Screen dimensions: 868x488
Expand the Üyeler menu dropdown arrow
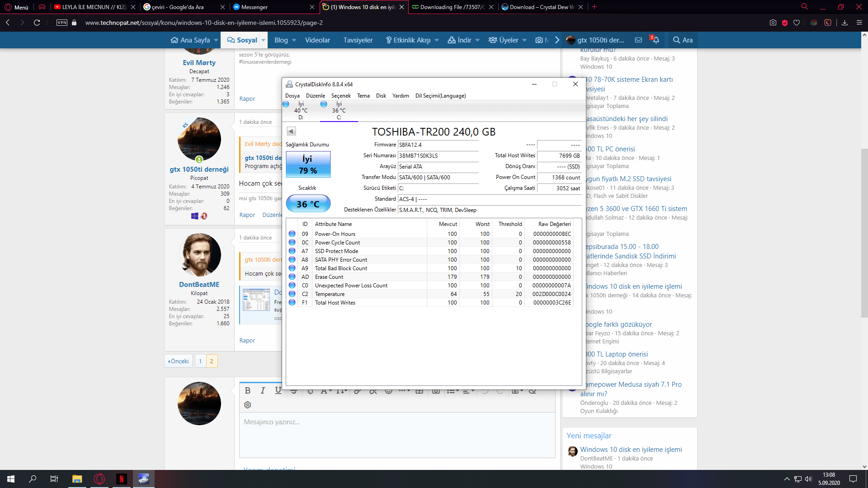coord(524,40)
